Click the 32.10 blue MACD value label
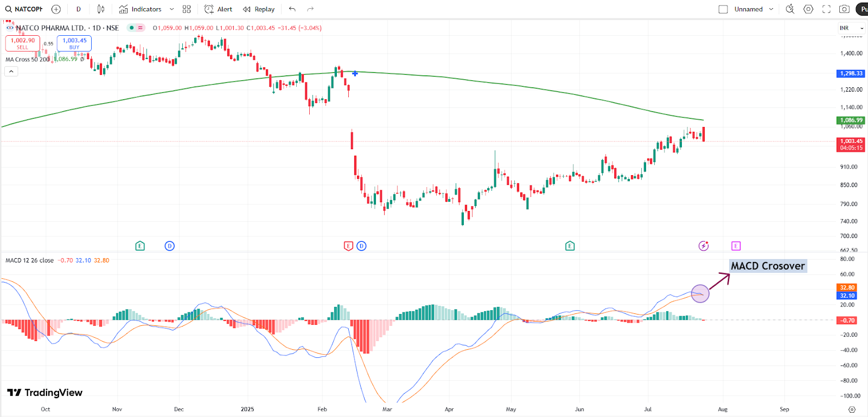868x417 pixels. 847,296
